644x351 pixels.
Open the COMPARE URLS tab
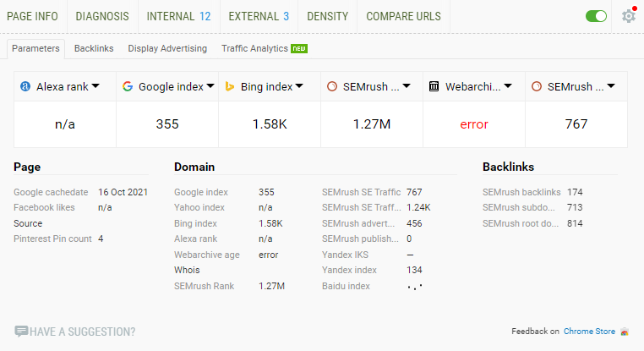pyautogui.click(x=403, y=16)
